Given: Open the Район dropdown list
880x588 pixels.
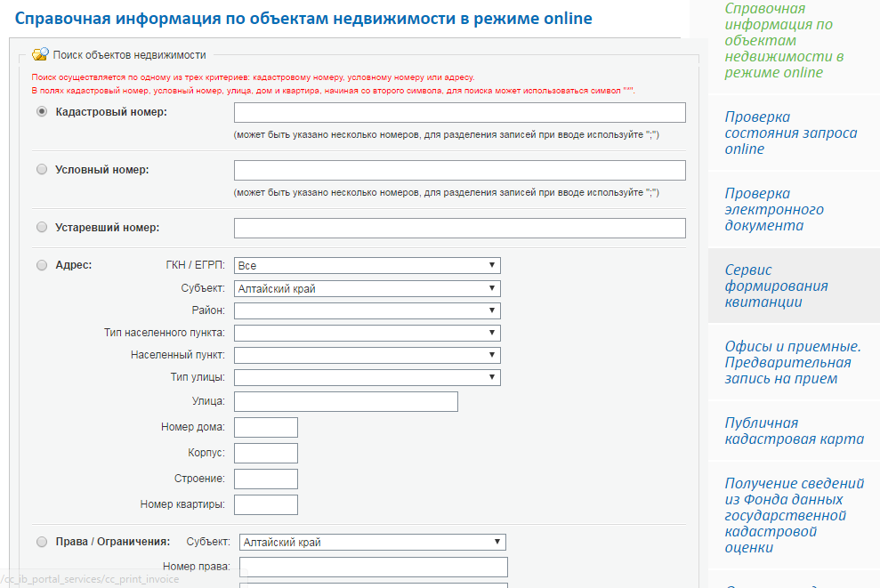Looking at the screenshot, I should point(367,311).
